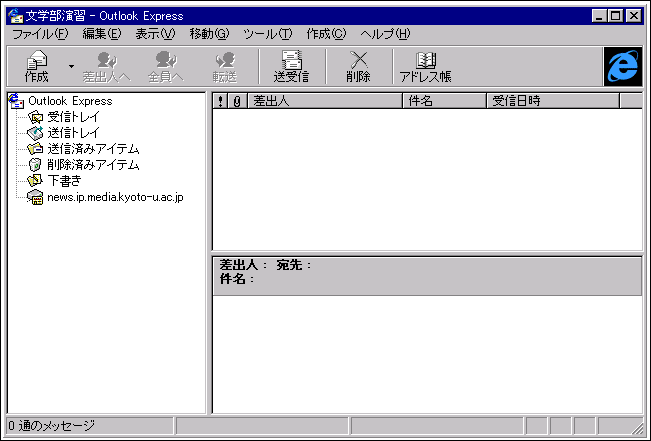The height and width of the screenshot is (441, 651).
Task: Open the ヘルプ(H) menu
Action: pos(385,34)
